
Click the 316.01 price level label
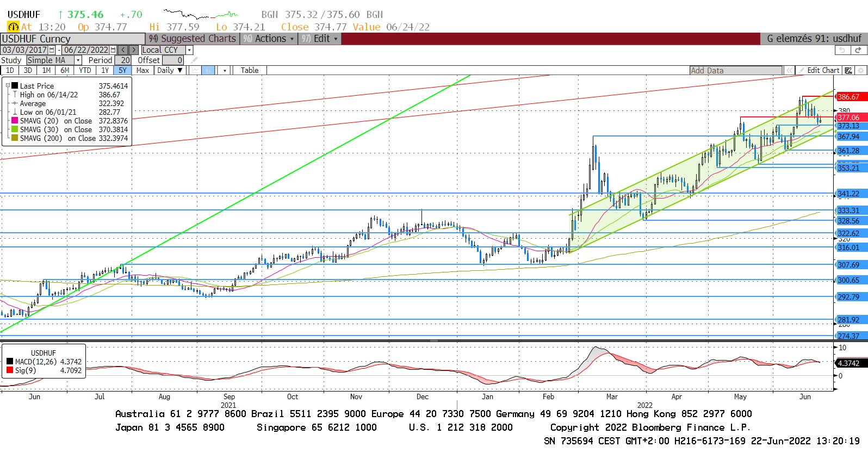pos(850,247)
